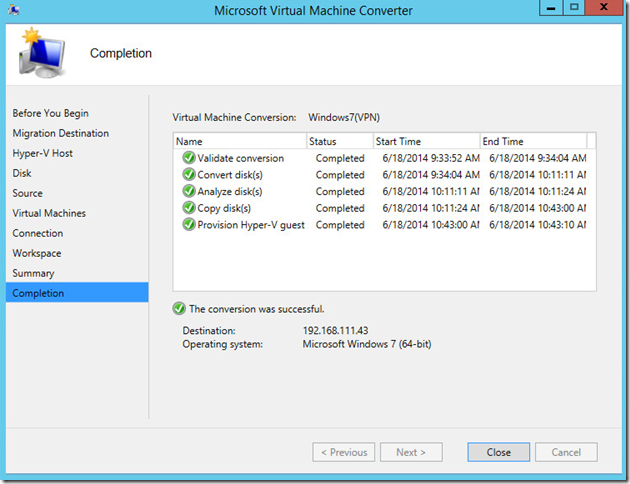Click the app icon in the title bar
This screenshot has width=630, height=484.
click(14, 10)
